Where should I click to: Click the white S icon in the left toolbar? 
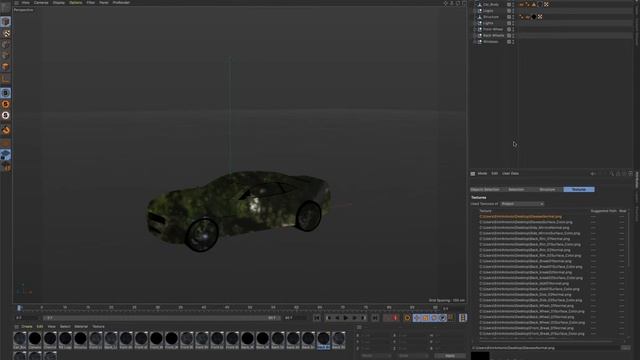point(6,116)
